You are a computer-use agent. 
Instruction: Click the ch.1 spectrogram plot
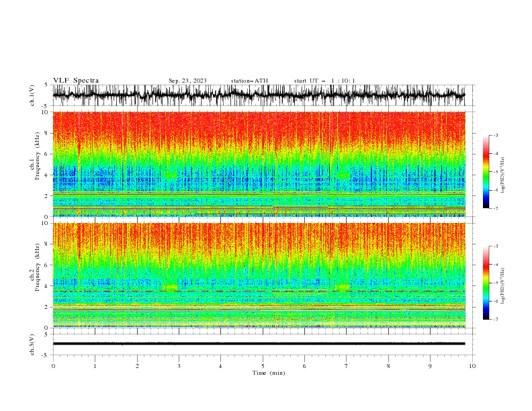(259, 164)
